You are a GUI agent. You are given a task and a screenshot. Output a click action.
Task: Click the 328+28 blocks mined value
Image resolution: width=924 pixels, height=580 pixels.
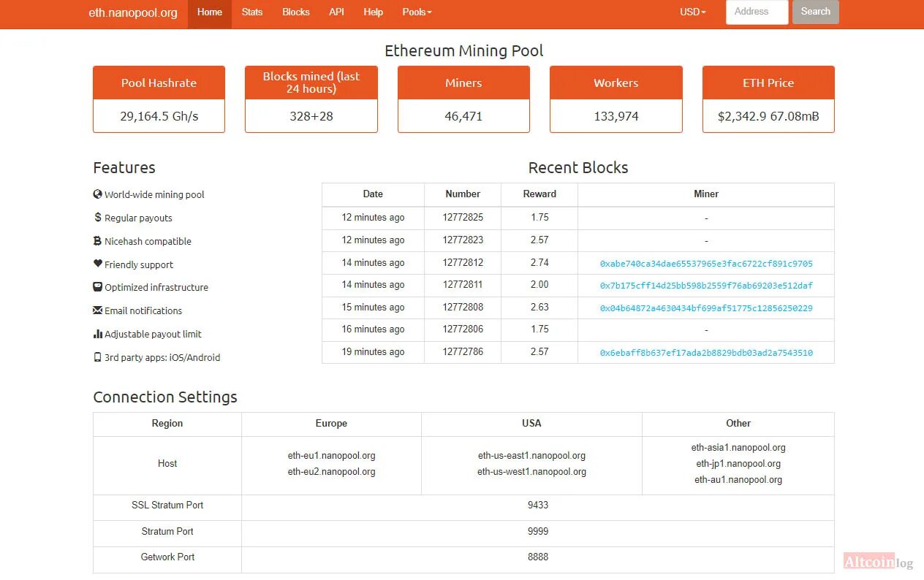(311, 116)
